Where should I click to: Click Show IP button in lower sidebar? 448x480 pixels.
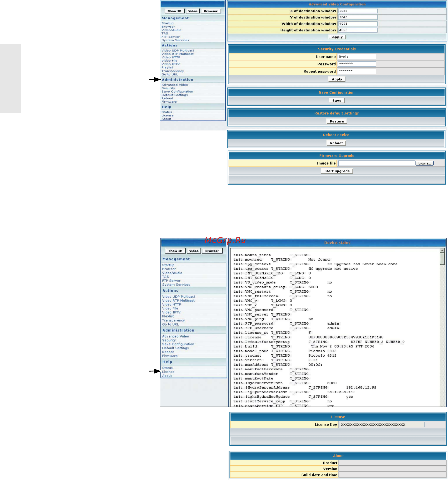175,251
